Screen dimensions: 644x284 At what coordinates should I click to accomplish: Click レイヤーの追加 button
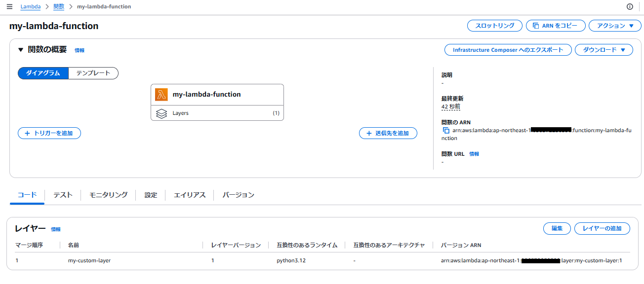pyautogui.click(x=603, y=228)
